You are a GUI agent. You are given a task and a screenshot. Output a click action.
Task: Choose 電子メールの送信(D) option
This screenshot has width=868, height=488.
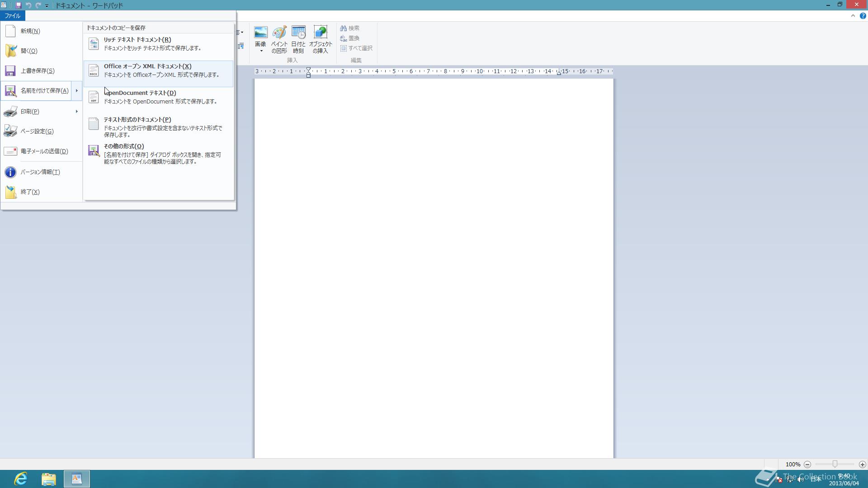tap(41, 151)
